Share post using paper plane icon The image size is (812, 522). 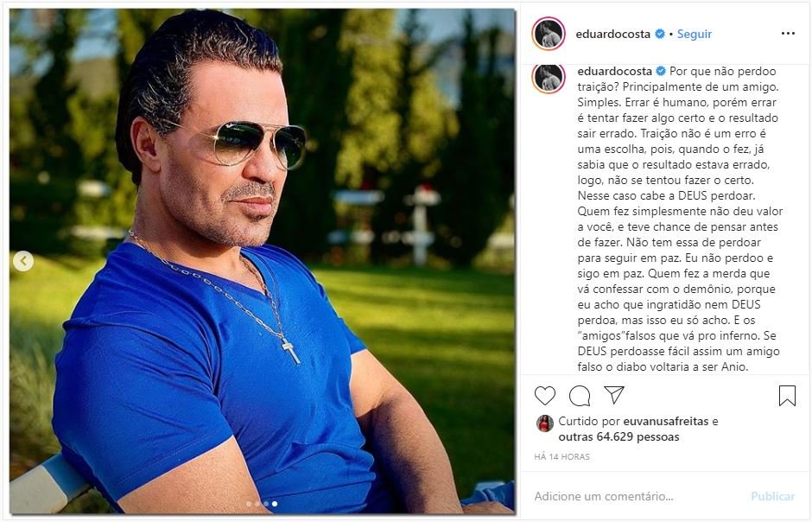[x=614, y=395]
